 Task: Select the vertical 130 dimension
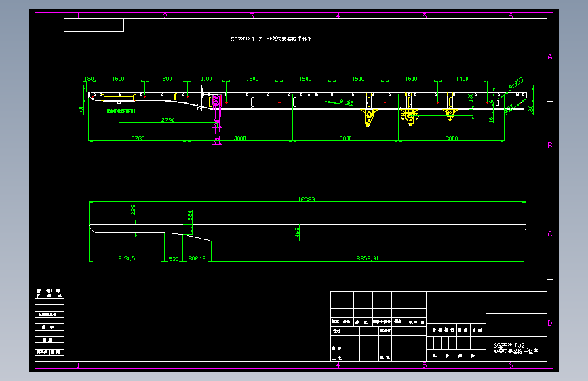tap(470, 97)
